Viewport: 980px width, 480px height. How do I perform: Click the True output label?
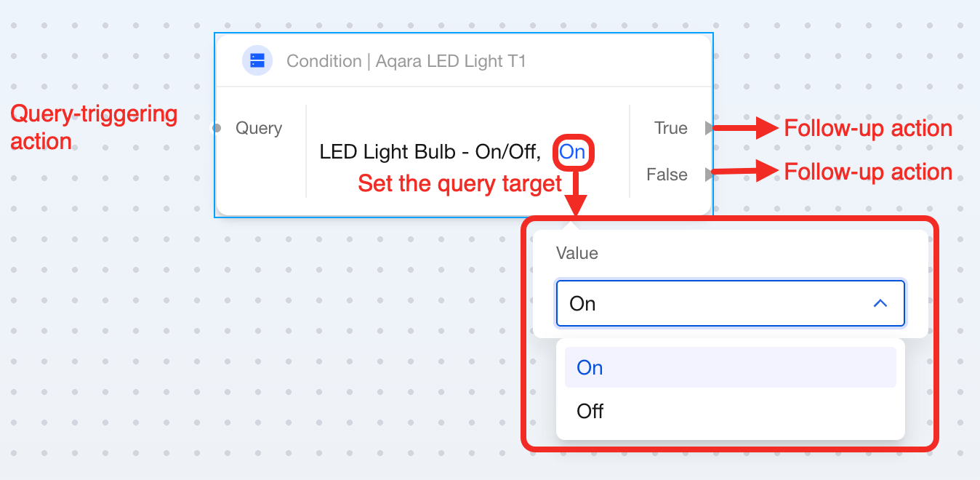tap(670, 128)
